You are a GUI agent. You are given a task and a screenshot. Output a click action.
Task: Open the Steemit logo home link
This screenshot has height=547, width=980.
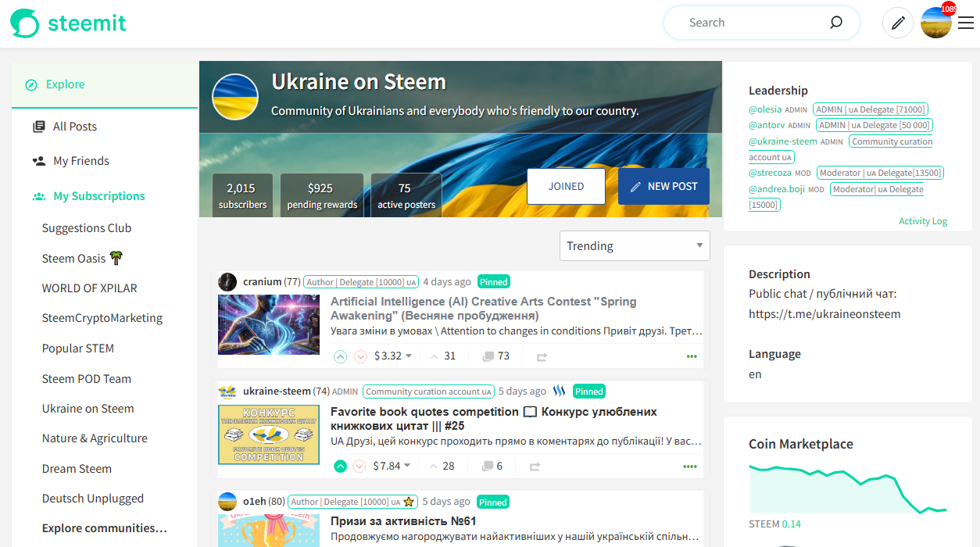[x=68, y=23]
